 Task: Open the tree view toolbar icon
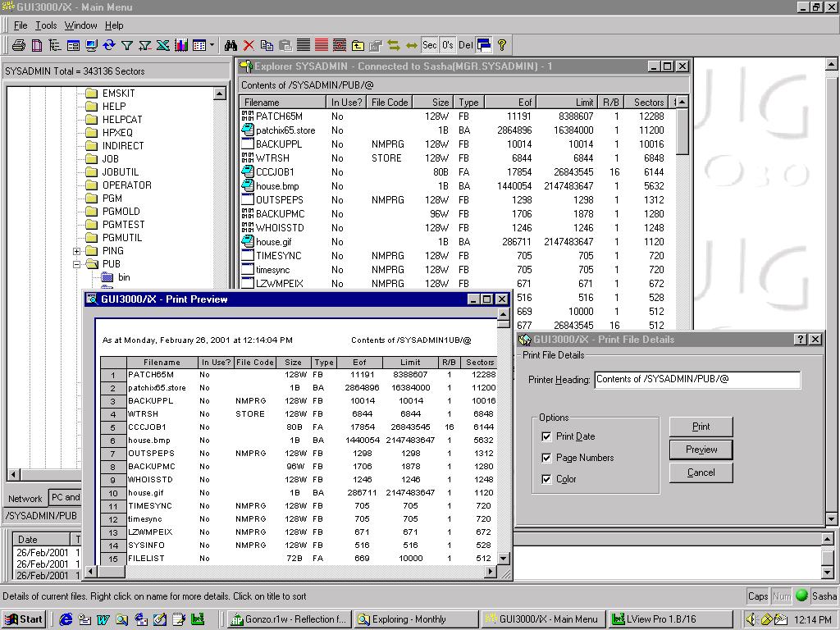(55, 46)
